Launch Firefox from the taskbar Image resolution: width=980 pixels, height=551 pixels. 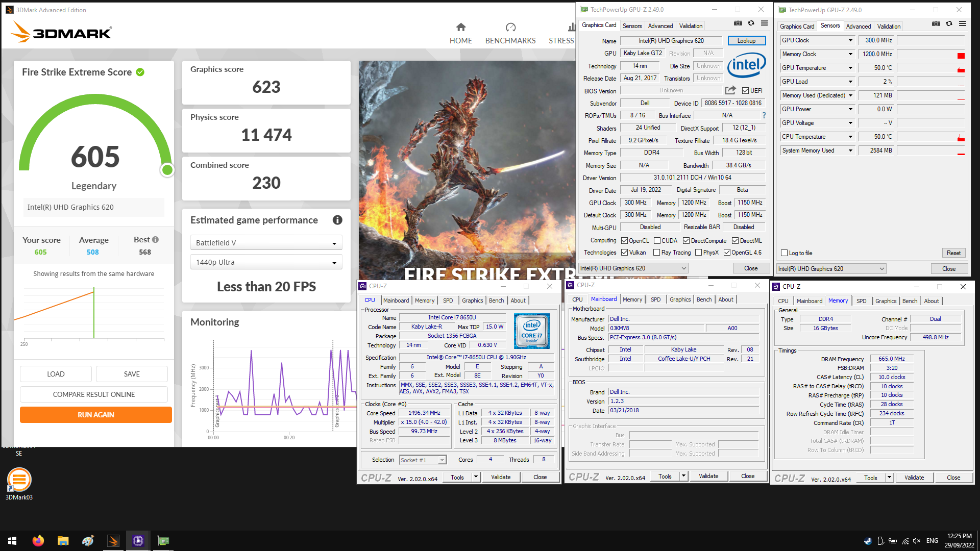click(x=38, y=541)
